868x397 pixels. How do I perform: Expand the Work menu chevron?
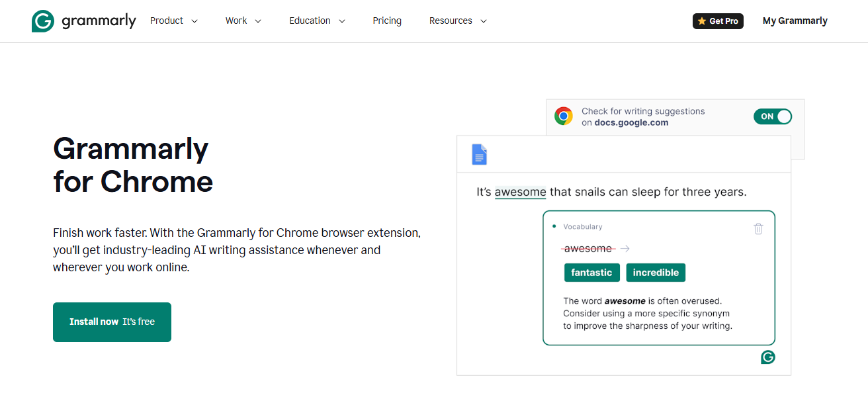point(258,21)
